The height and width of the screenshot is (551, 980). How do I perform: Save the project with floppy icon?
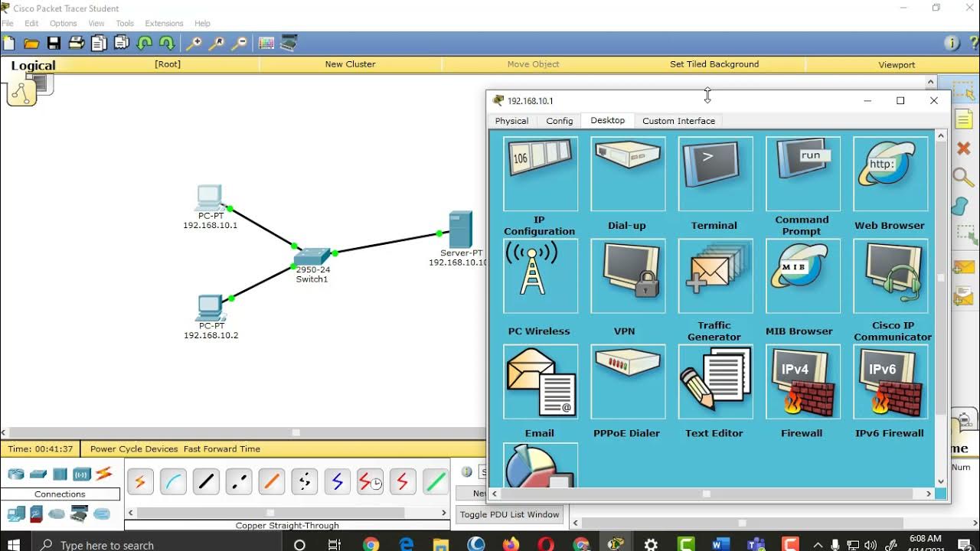pos(54,43)
